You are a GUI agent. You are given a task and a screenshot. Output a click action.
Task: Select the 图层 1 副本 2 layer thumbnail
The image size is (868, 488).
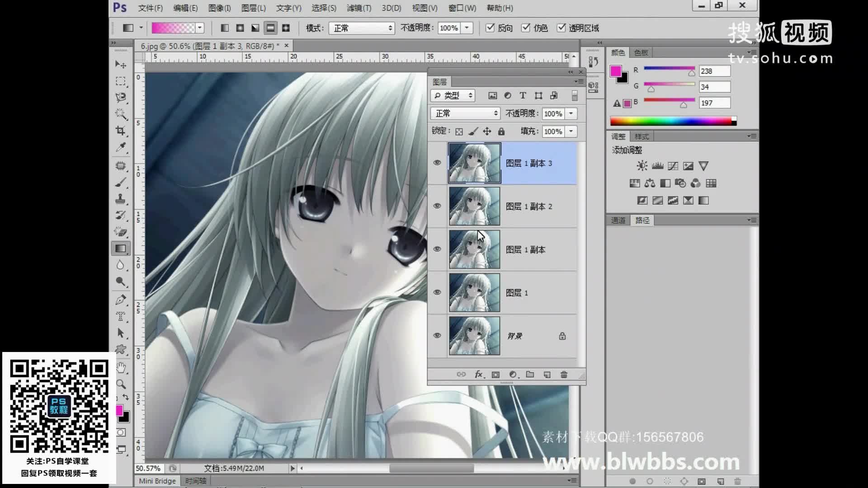[474, 206]
